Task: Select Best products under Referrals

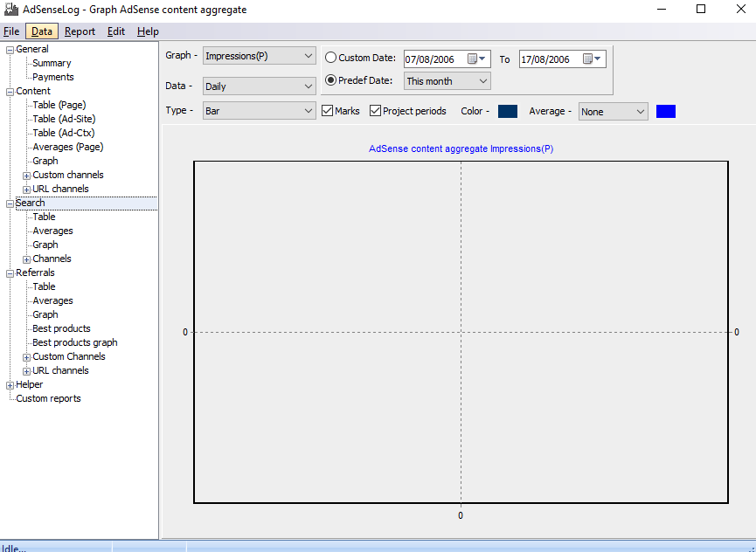Action: [x=61, y=328]
